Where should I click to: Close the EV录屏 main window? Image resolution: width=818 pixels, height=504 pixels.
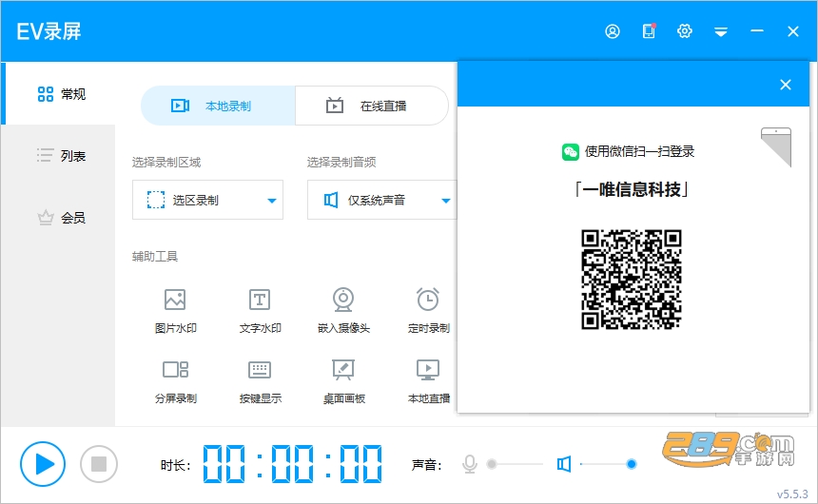coord(793,31)
